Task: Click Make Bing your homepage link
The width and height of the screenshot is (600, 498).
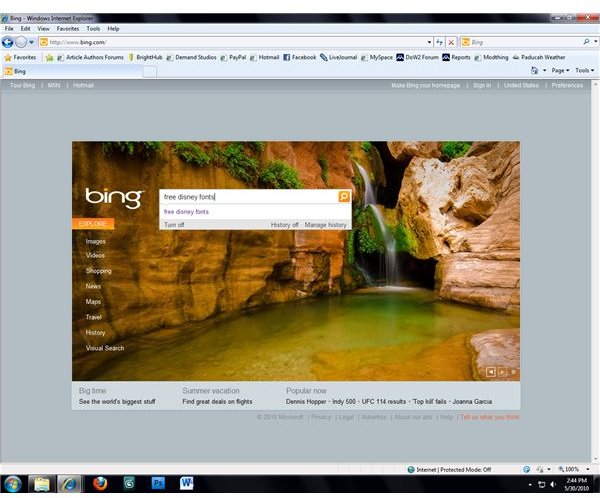Action: click(x=426, y=85)
